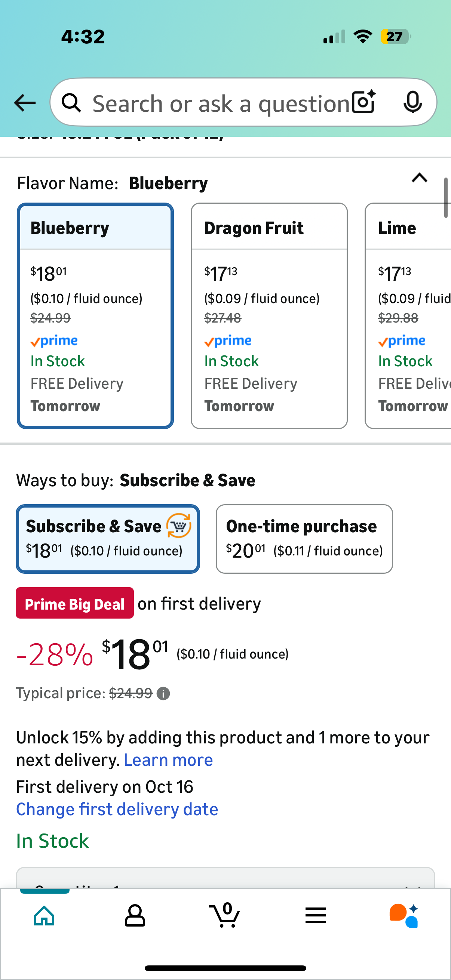Tap the search input field
Image resolution: width=451 pixels, height=980 pixels.
click(x=221, y=103)
